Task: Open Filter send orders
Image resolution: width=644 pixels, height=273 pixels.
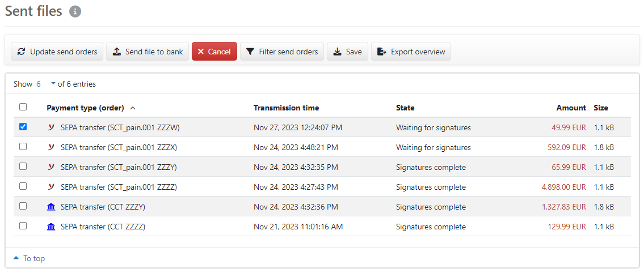Action: 282,52
